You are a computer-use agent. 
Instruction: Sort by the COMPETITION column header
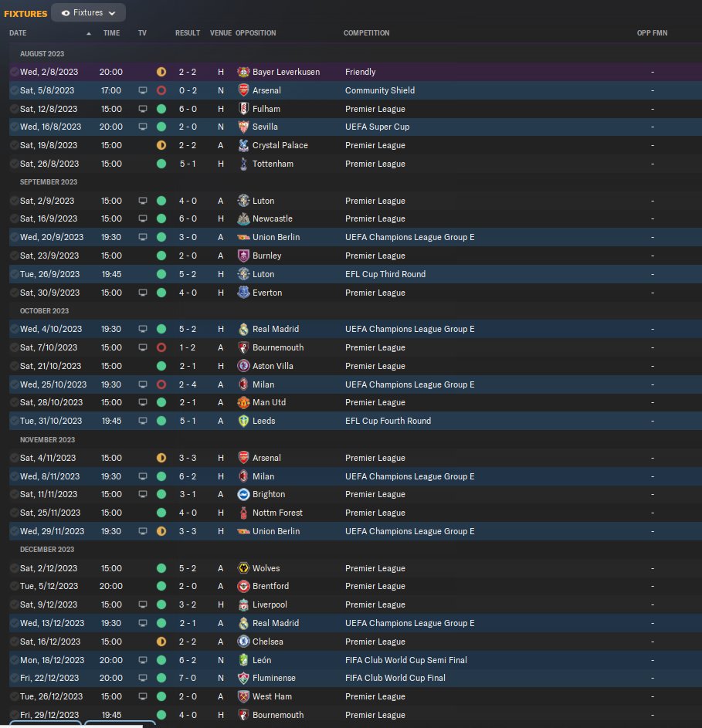click(367, 33)
